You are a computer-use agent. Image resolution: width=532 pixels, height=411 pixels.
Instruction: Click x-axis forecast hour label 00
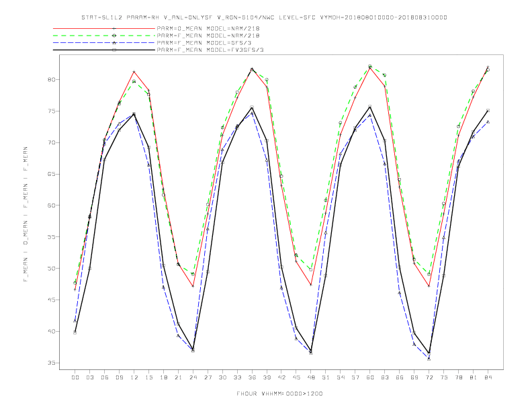click(75, 377)
